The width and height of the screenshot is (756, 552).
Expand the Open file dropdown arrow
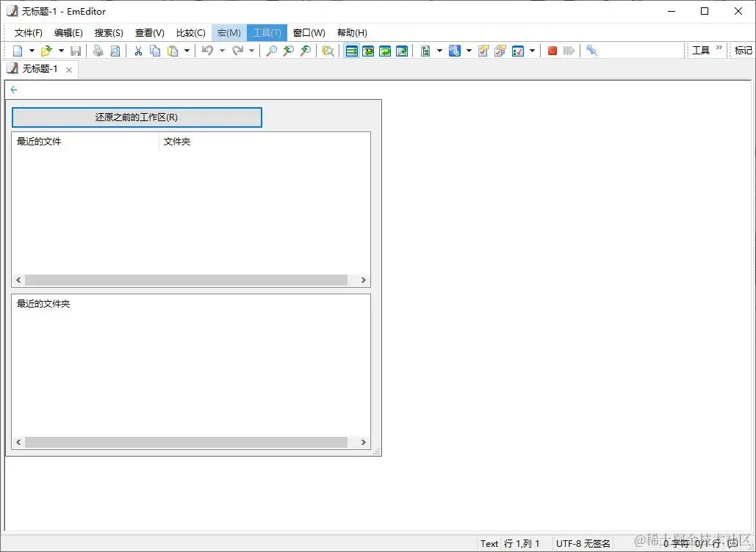(x=61, y=51)
